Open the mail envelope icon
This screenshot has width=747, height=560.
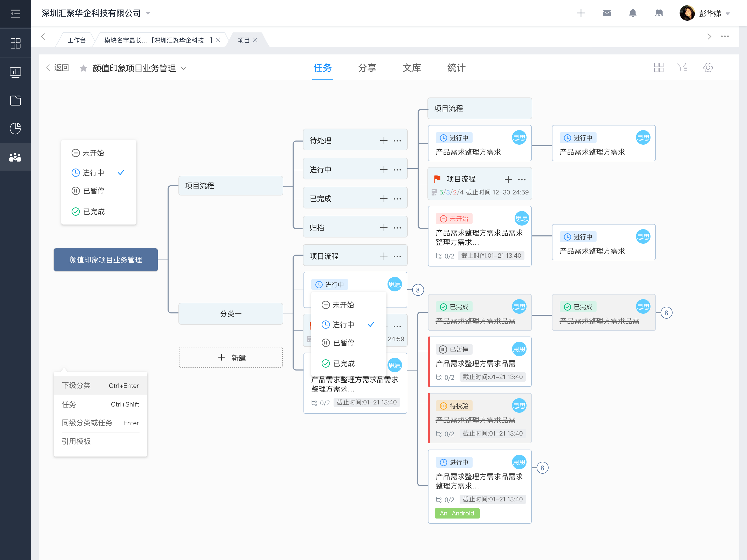coord(606,13)
